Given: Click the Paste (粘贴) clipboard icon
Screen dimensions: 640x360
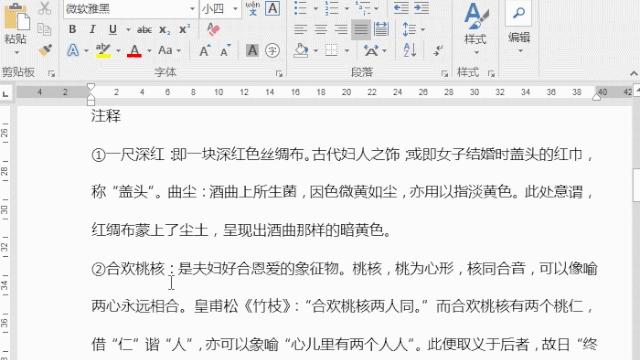Looking at the screenshot, I should click(x=16, y=16).
